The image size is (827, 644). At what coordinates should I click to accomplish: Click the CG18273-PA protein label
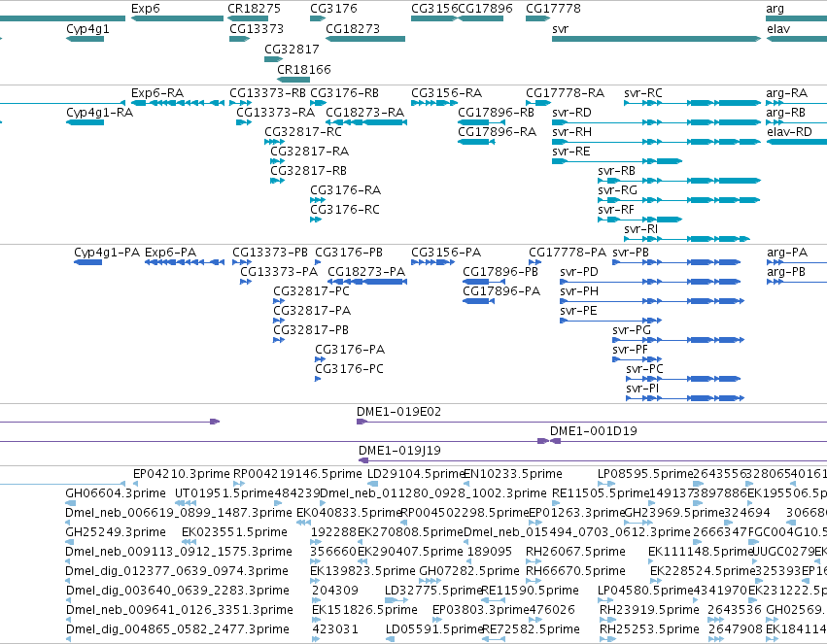pyautogui.click(x=366, y=271)
